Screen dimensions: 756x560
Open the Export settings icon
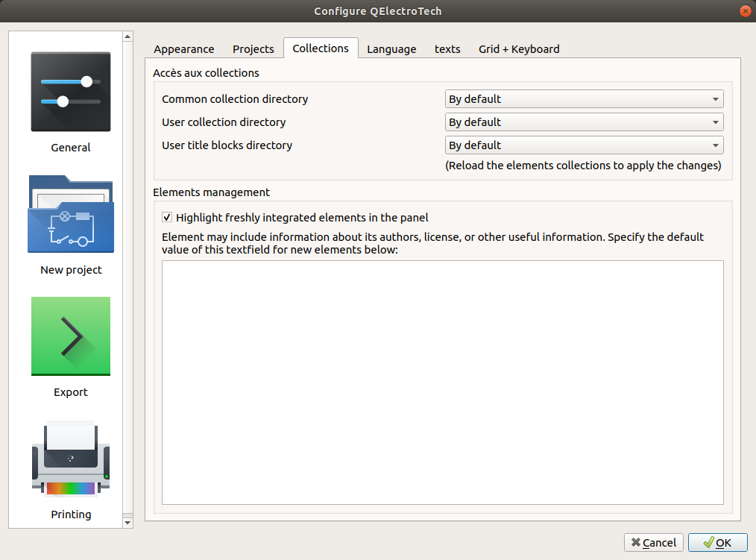click(x=70, y=336)
